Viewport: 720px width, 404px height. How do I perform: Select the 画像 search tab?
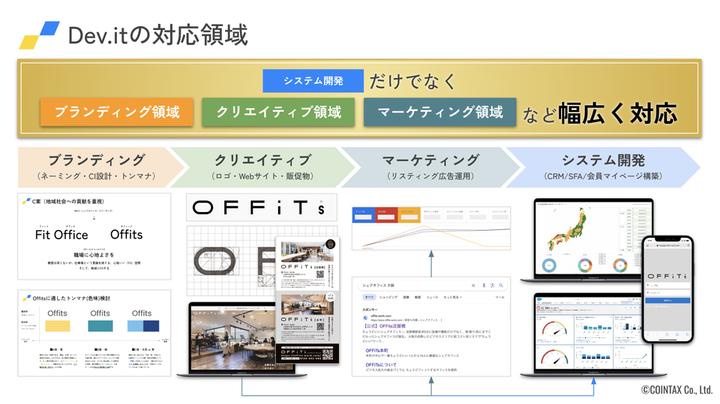click(x=406, y=297)
